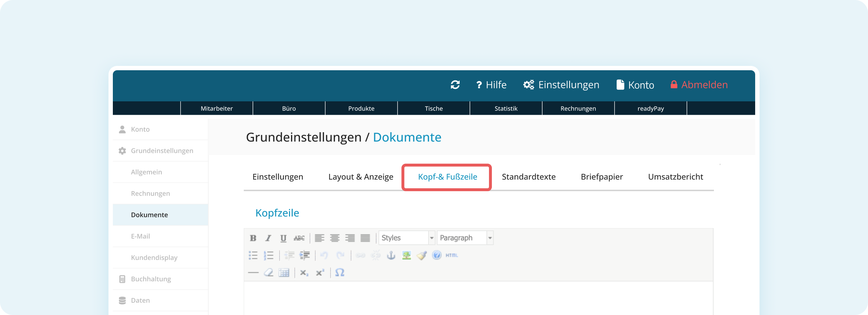Open the editor help question-mark icon

pos(437,255)
